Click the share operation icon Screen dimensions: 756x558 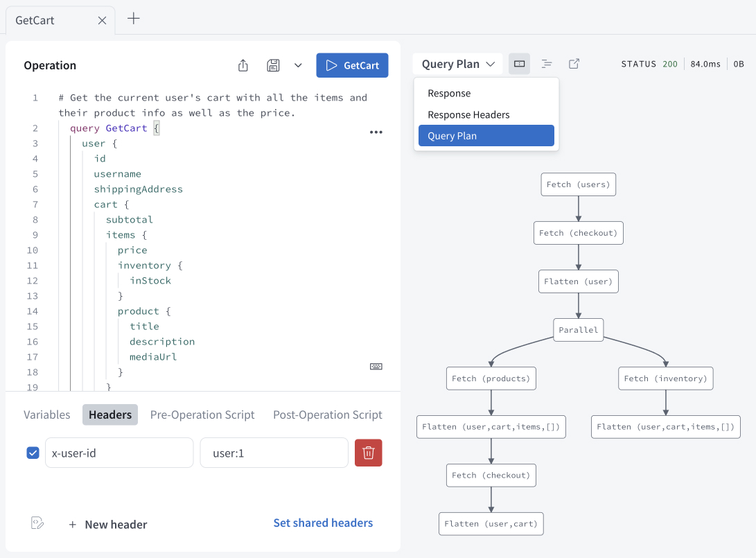tap(243, 65)
